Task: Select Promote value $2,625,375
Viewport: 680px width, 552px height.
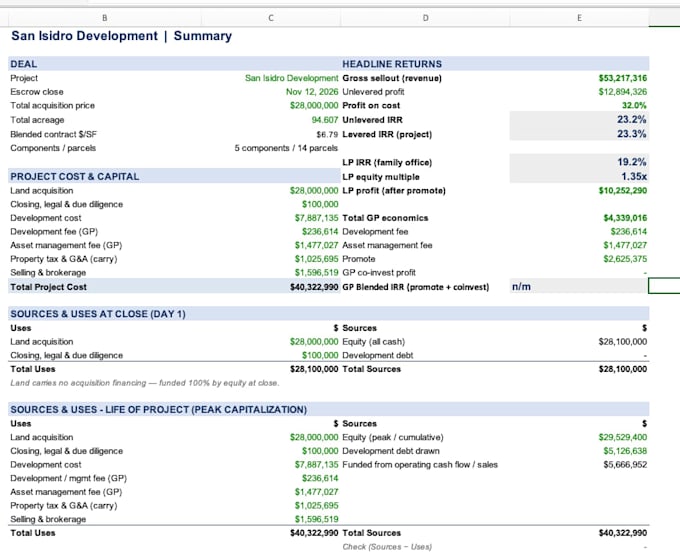Action: [x=624, y=259]
